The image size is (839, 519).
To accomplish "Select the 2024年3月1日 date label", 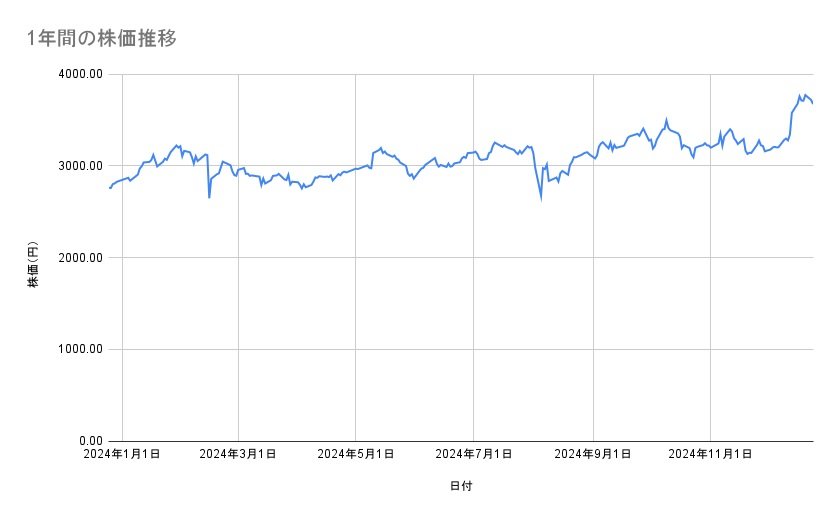I will pyautogui.click(x=238, y=454).
